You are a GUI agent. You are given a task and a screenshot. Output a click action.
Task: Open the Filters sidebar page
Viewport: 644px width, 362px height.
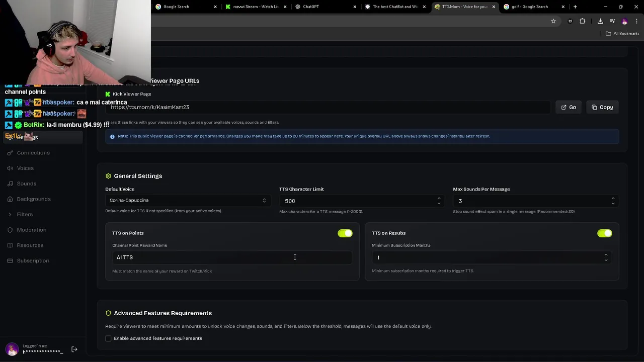pyautogui.click(x=25, y=214)
